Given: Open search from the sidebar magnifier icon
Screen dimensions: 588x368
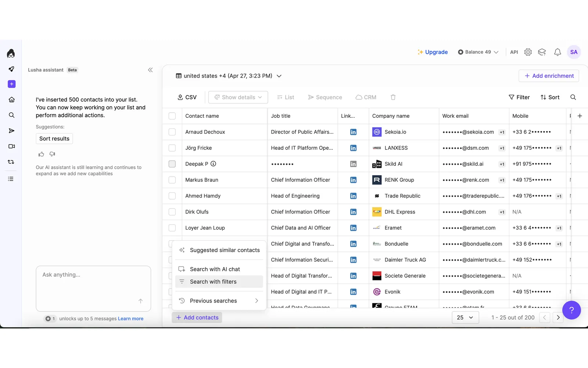Looking at the screenshot, I should [x=11, y=115].
